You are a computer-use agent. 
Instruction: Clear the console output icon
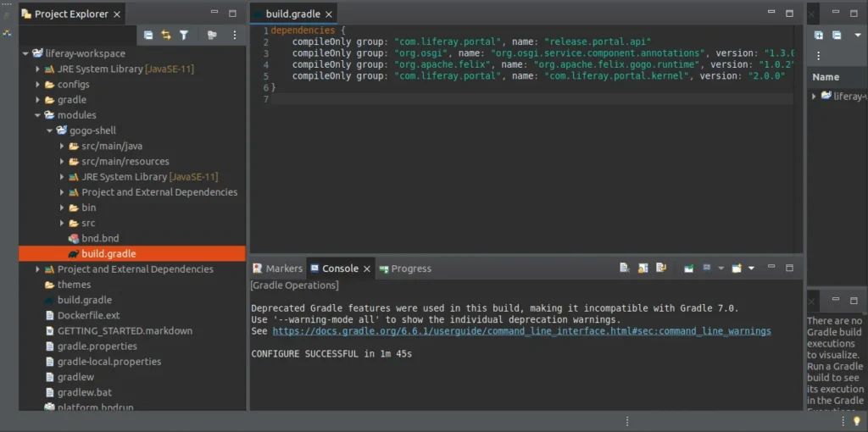click(625, 268)
